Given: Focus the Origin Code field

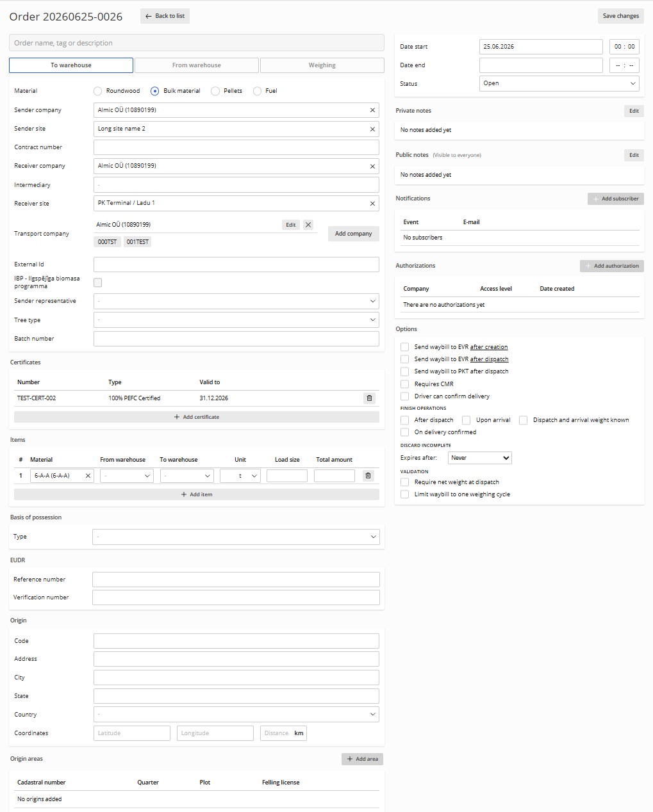Looking at the screenshot, I should pyautogui.click(x=236, y=641).
